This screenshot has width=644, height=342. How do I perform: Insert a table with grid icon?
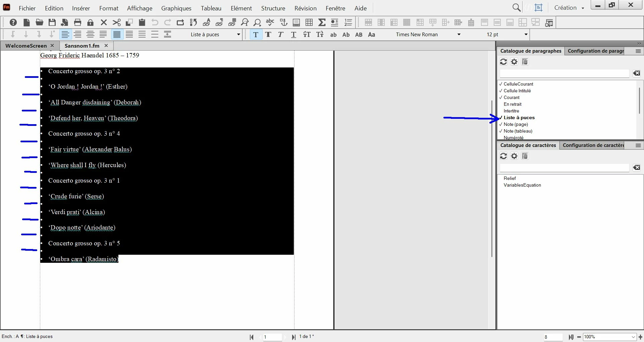[x=309, y=22]
